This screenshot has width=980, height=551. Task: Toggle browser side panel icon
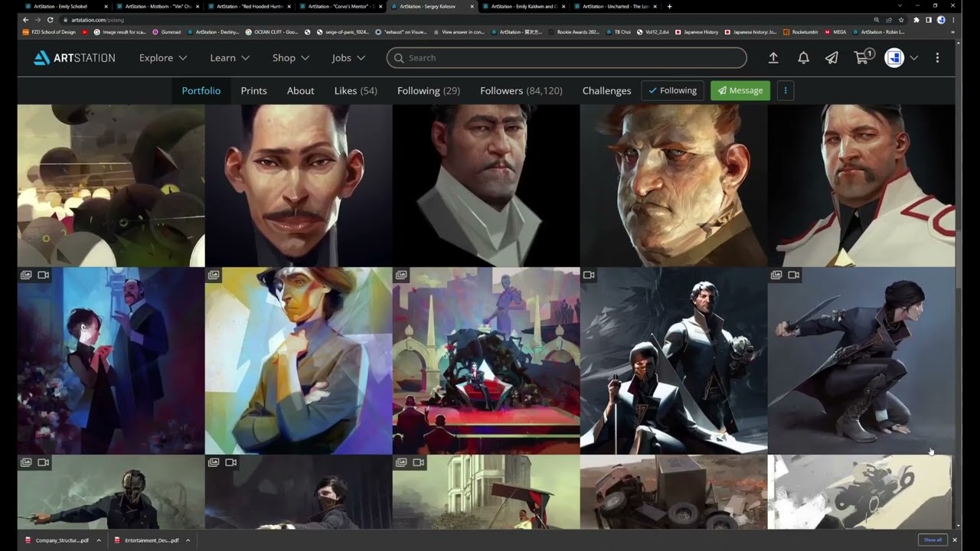click(x=928, y=19)
